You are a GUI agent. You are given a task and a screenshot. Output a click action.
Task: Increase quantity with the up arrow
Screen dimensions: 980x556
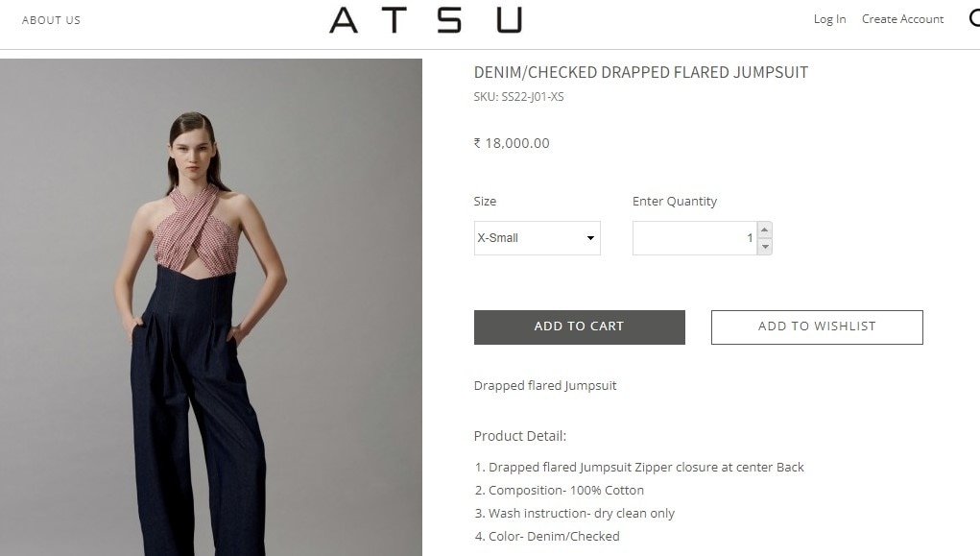tap(764, 230)
